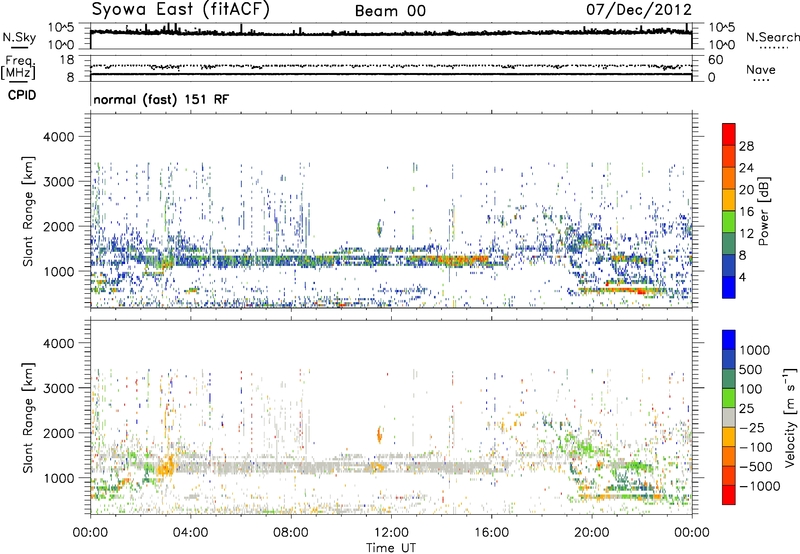Click the blue bottom segment of the power colorbar
Viewport: 800px width, 554px height.
(729, 287)
